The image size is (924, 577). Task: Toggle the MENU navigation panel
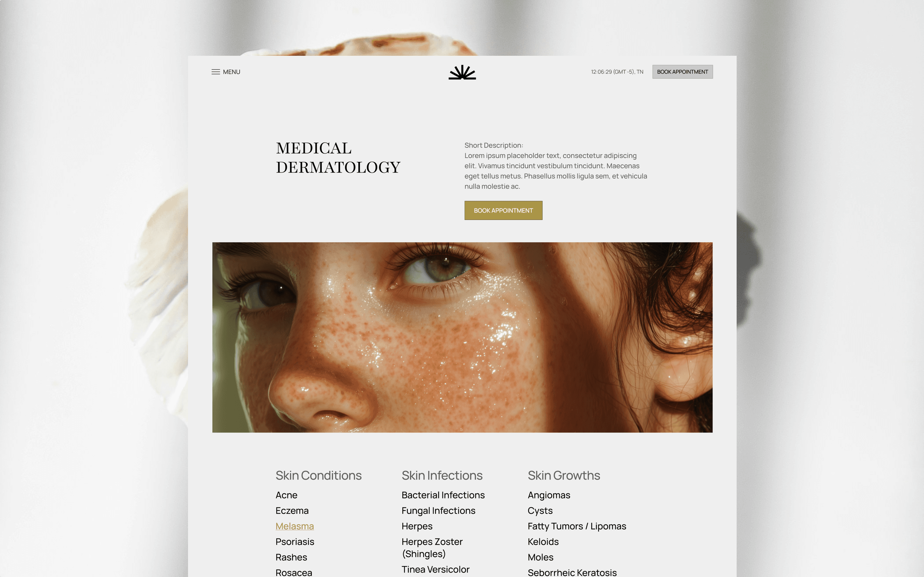226,72
